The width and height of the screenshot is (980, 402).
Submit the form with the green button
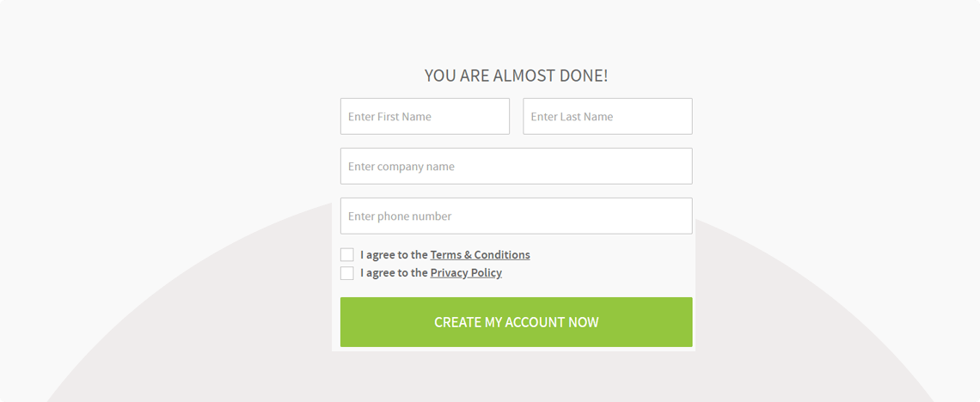click(517, 322)
